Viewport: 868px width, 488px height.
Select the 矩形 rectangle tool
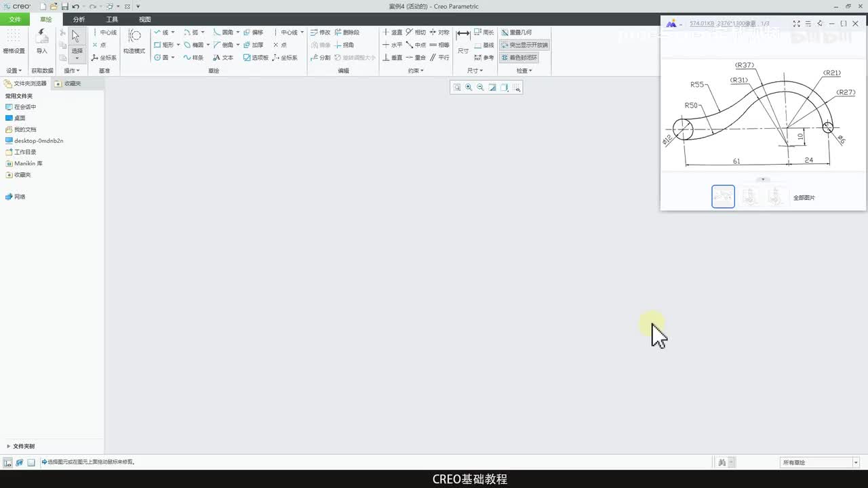[163, 45]
